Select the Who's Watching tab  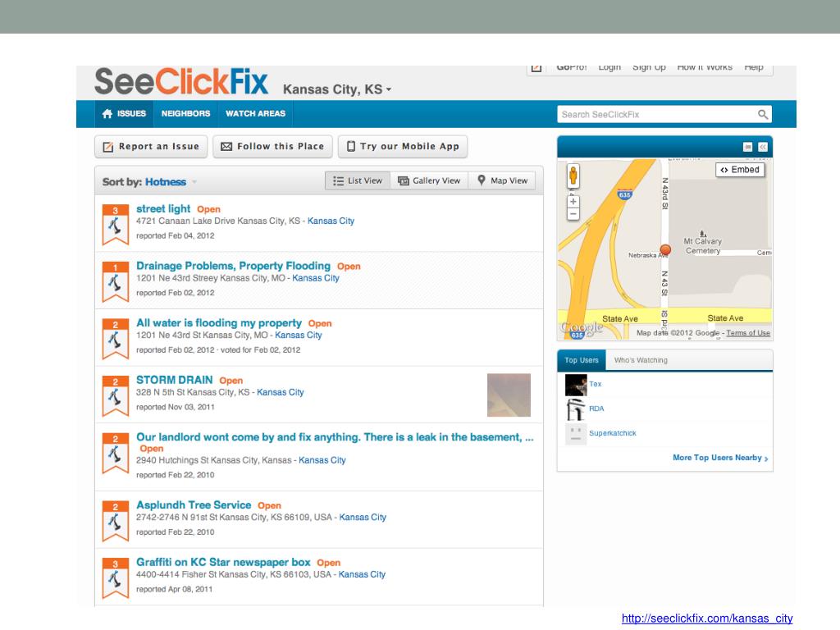click(x=641, y=360)
